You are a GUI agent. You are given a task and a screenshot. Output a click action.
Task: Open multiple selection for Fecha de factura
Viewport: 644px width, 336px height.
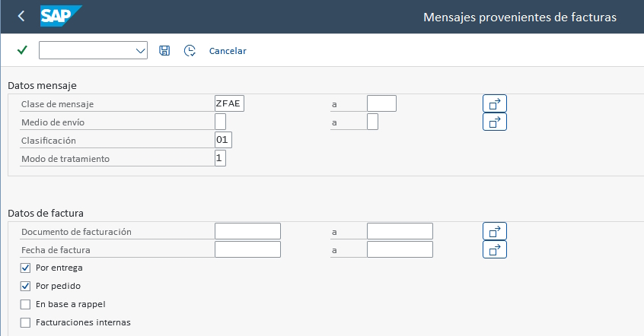pos(495,249)
